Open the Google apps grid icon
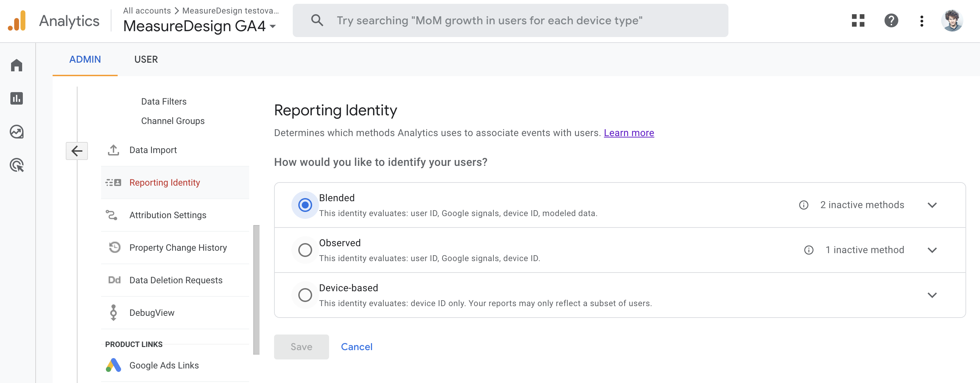 858,20
